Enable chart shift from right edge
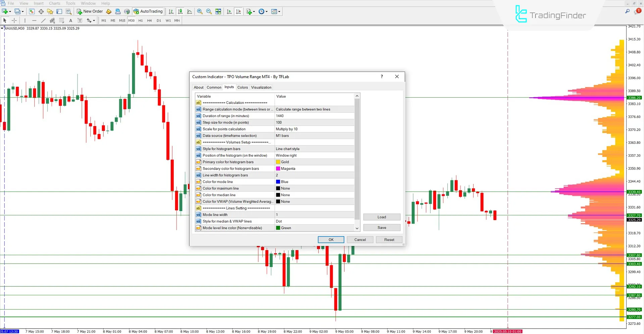 (239, 11)
